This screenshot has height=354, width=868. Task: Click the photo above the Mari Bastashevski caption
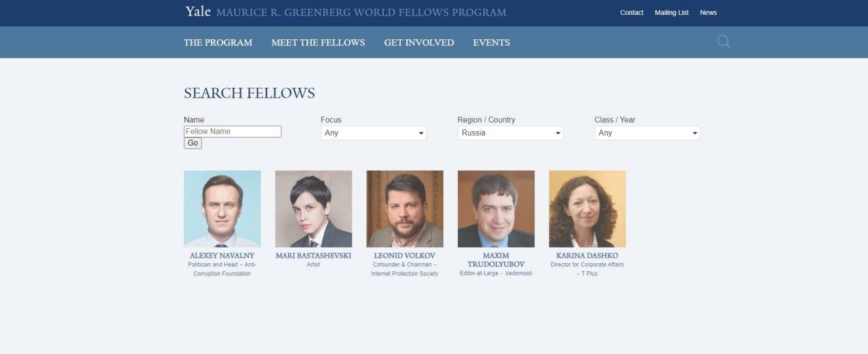click(x=313, y=209)
